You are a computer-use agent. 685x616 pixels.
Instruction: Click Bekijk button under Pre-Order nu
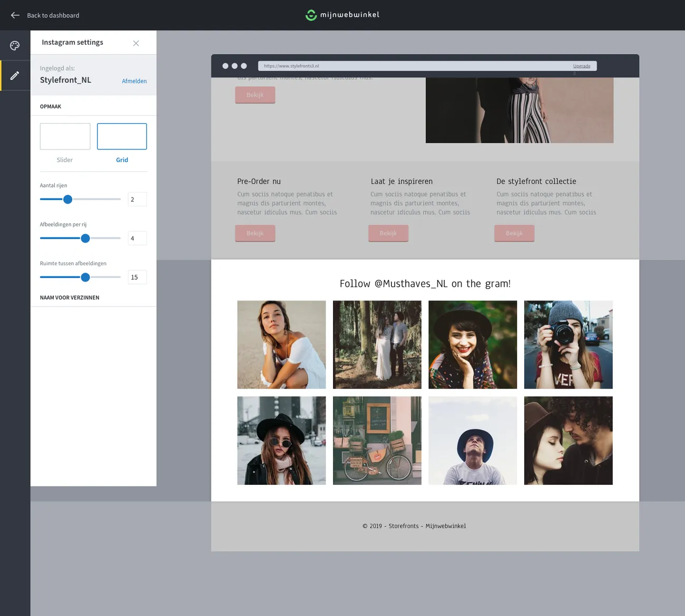[x=255, y=233]
